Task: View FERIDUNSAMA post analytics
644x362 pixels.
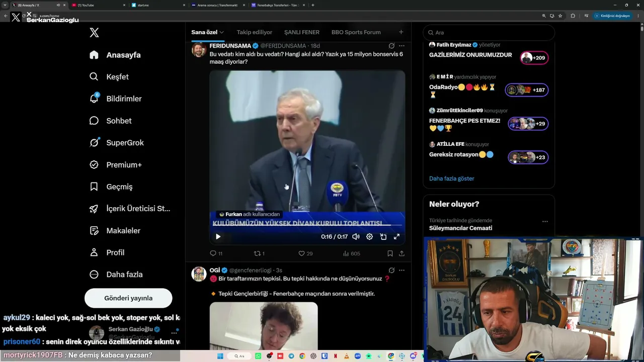Action: pyautogui.click(x=351, y=253)
